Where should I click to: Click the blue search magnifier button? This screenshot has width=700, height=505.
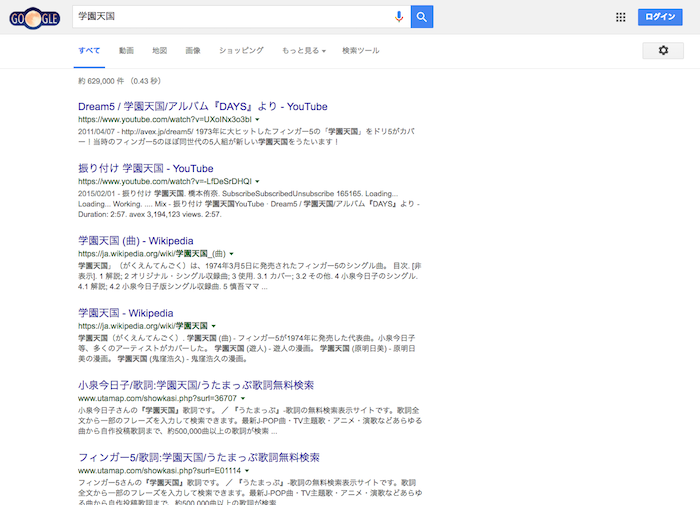click(422, 17)
